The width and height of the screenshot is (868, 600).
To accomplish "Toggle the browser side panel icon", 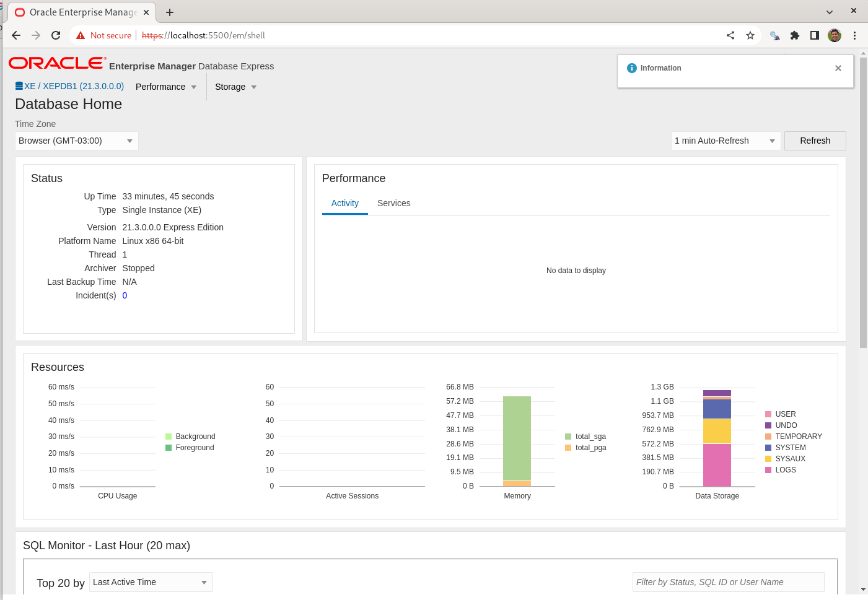I will pyautogui.click(x=815, y=35).
